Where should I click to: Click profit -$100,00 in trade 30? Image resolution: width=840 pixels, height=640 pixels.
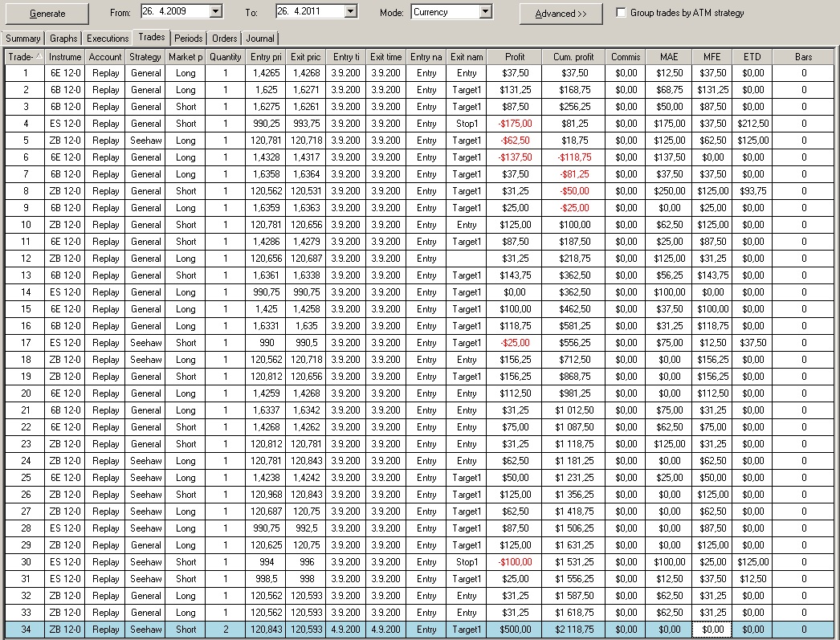click(x=515, y=562)
